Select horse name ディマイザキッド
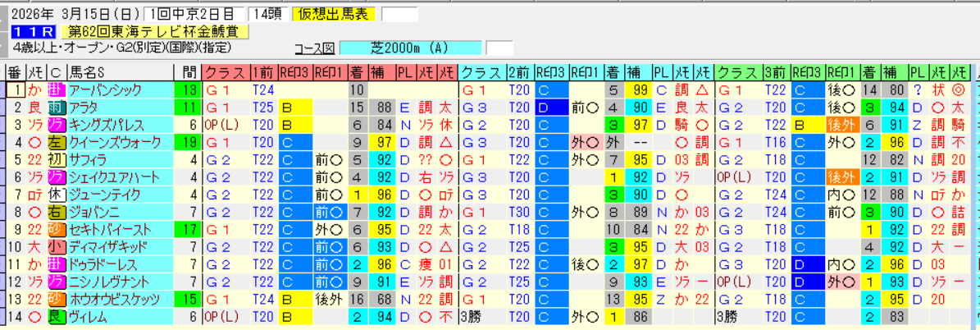Image resolution: width=980 pixels, height=330 pixels. [x=110, y=247]
